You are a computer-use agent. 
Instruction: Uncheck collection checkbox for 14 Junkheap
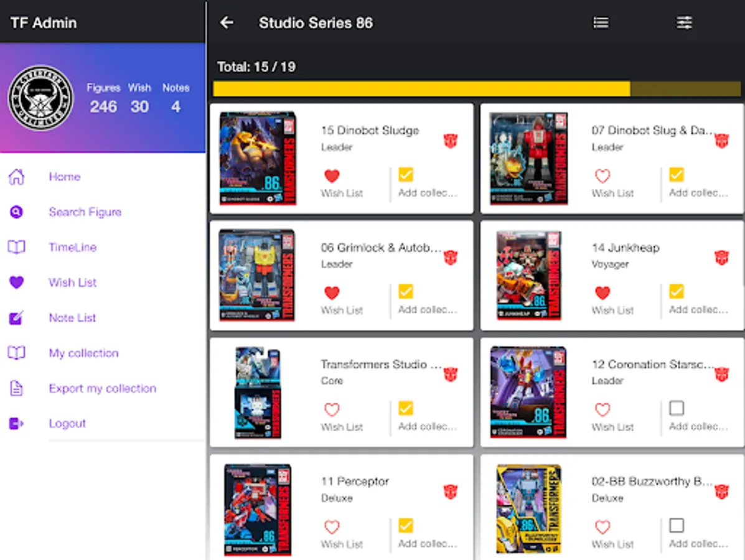[x=677, y=291]
